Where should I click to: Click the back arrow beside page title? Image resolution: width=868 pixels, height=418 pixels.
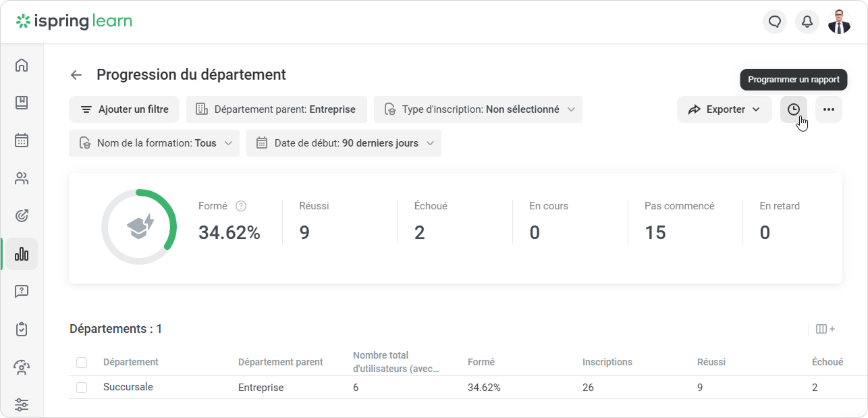point(76,75)
